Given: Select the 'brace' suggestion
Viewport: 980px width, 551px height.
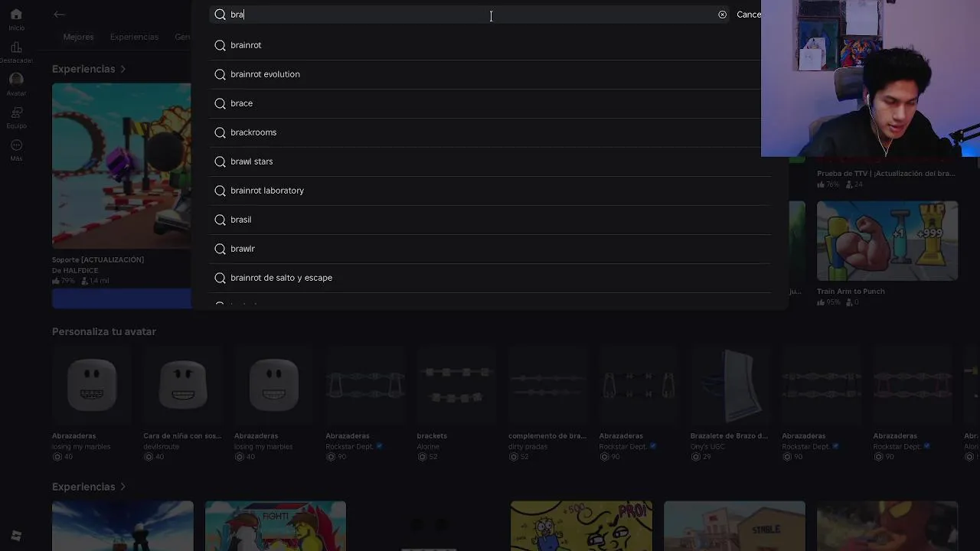Looking at the screenshot, I should [490, 103].
